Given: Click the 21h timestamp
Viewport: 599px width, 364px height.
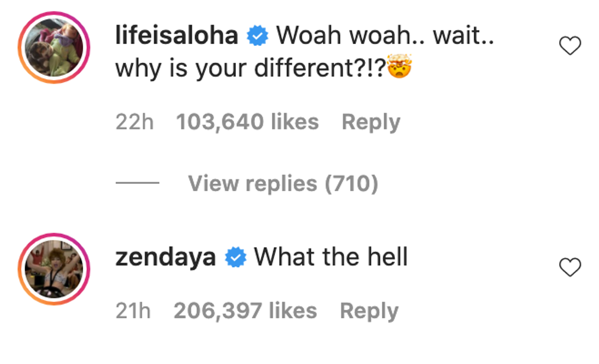Looking at the screenshot, I should tap(133, 311).
